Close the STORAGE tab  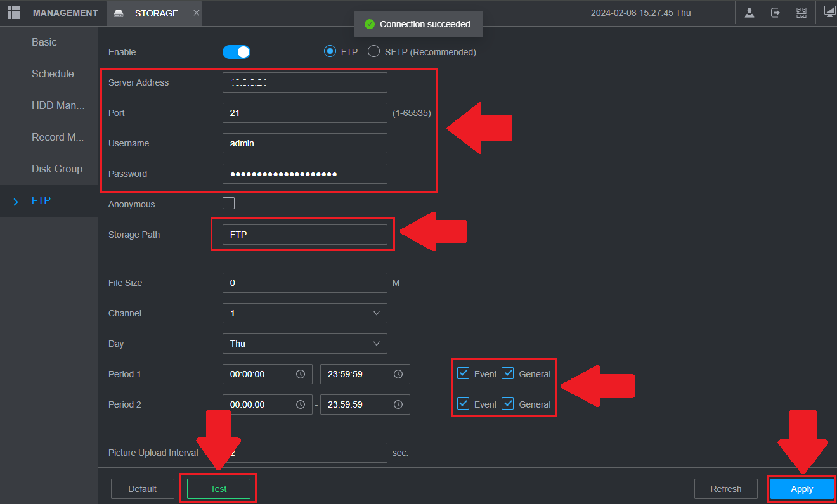(x=196, y=13)
